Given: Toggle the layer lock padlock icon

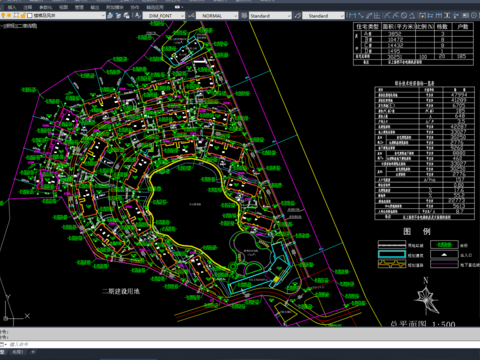Looking at the screenshot, I should [x=23, y=16].
